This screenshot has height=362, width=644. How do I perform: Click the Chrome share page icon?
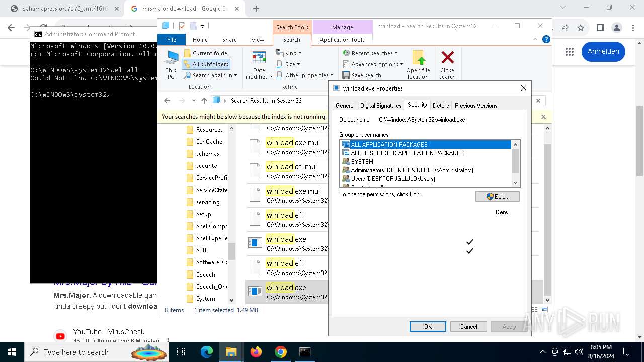565,28
